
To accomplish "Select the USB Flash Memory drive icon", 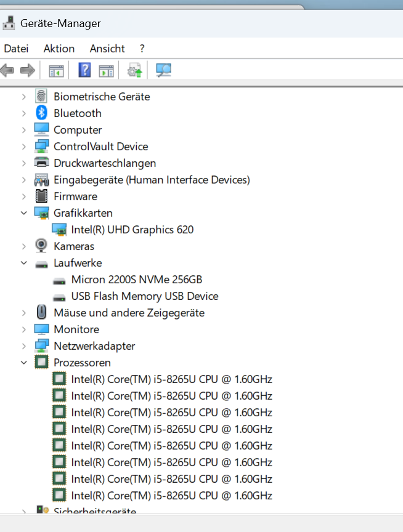I will 59,298.
